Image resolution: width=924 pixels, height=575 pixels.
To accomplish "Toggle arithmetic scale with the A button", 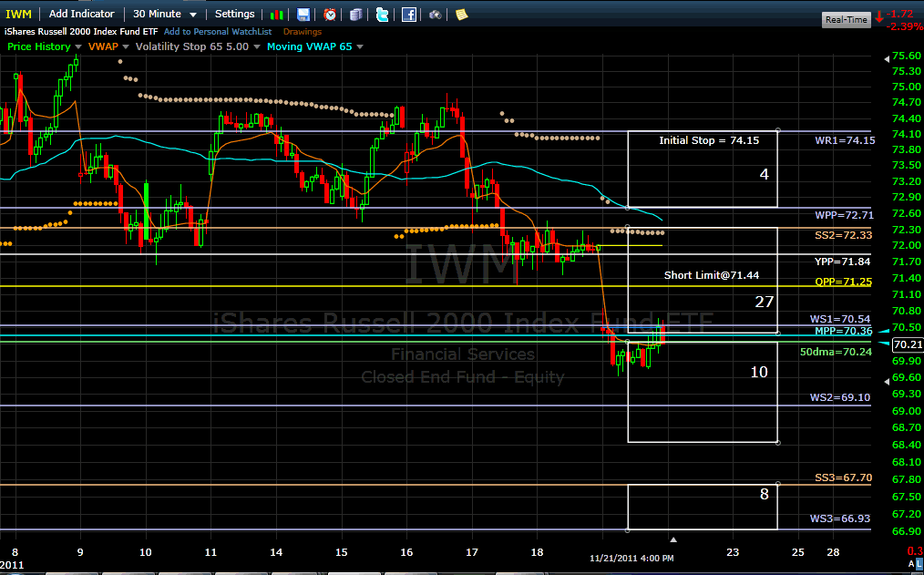I will [x=911, y=564].
